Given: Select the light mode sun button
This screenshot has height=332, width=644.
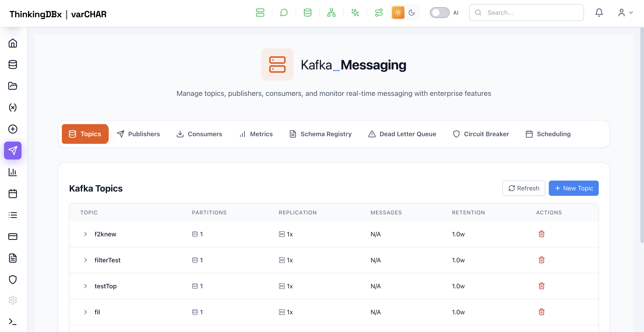Looking at the screenshot, I should tap(398, 13).
